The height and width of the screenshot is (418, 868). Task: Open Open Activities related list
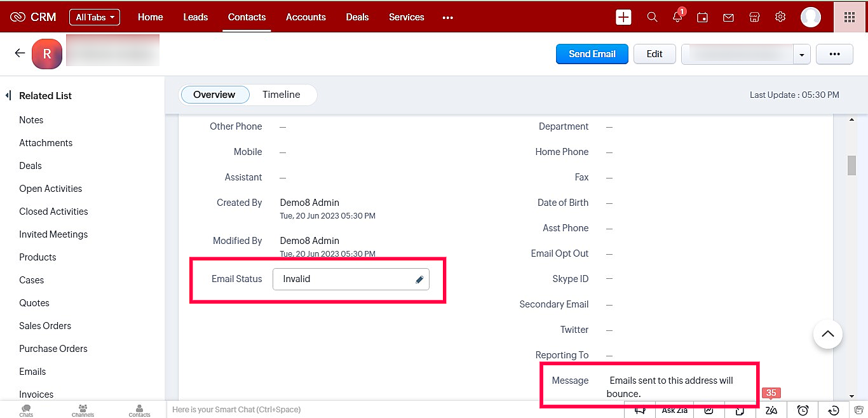click(x=50, y=189)
